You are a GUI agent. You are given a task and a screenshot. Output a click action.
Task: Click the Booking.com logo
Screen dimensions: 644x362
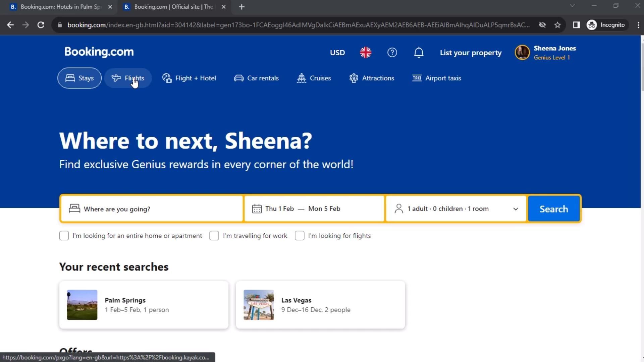pyautogui.click(x=99, y=52)
